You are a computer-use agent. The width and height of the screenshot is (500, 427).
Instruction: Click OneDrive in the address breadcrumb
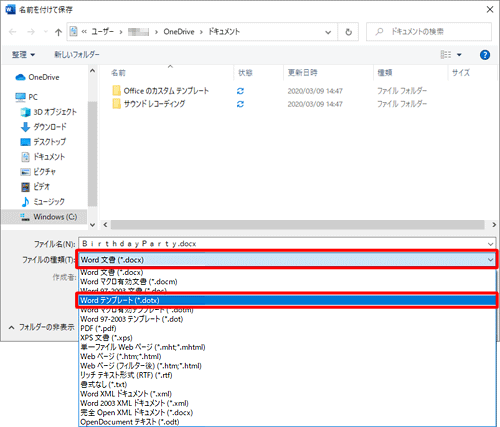[179, 32]
